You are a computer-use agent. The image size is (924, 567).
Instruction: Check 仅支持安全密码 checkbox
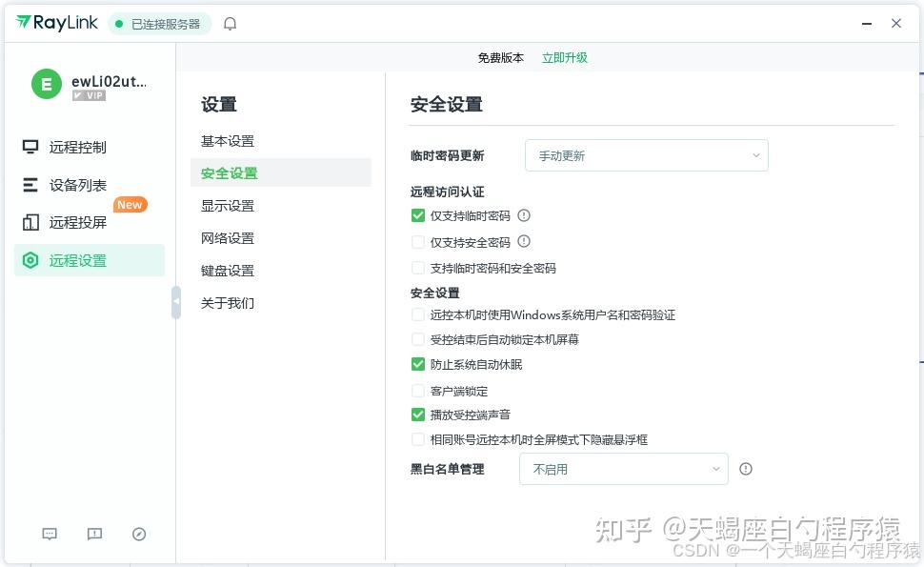pos(418,242)
